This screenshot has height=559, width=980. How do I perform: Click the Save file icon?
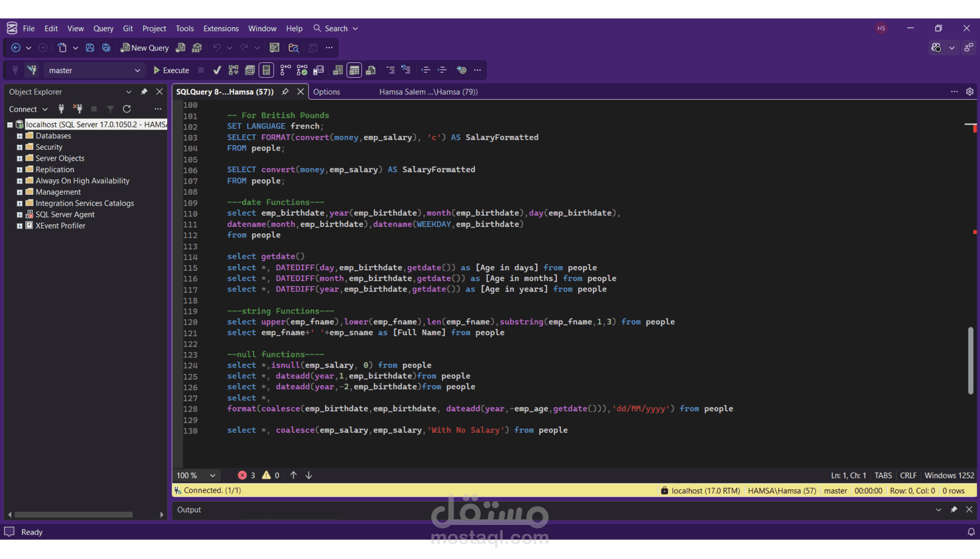tap(90, 48)
